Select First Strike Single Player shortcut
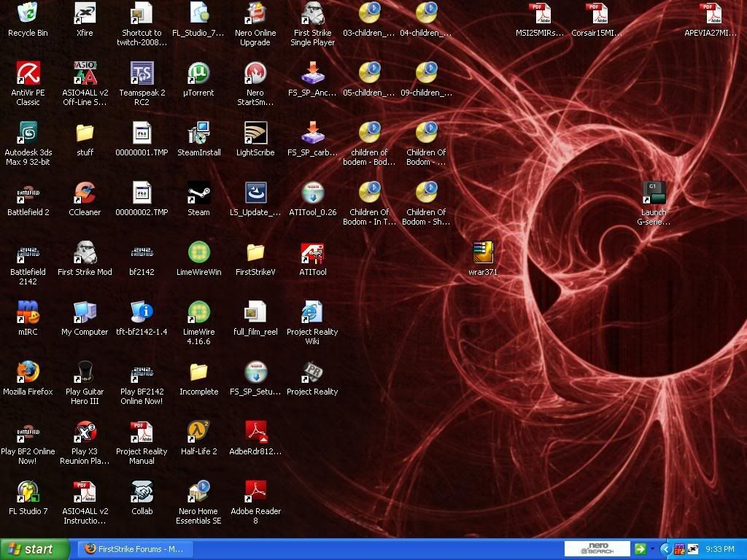Image resolution: width=747 pixels, height=560 pixels. [x=312, y=13]
